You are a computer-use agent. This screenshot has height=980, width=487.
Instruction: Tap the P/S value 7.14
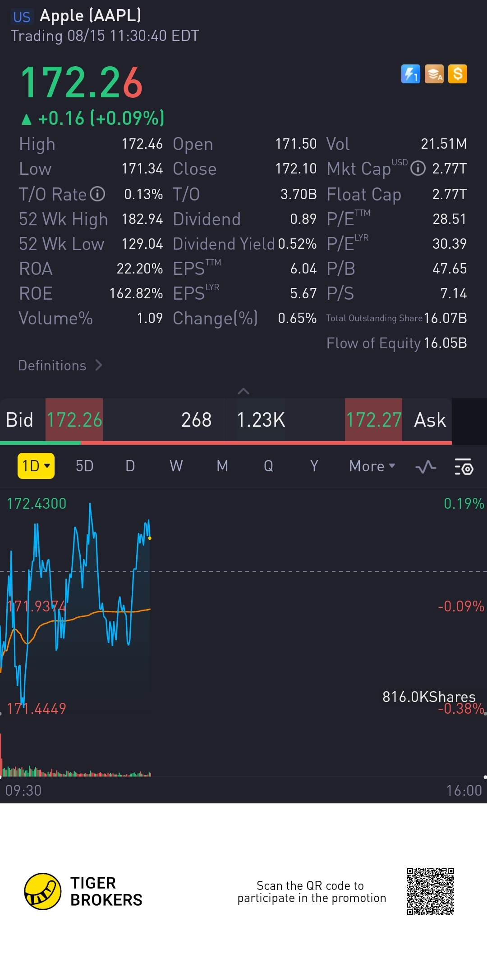[454, 293]
